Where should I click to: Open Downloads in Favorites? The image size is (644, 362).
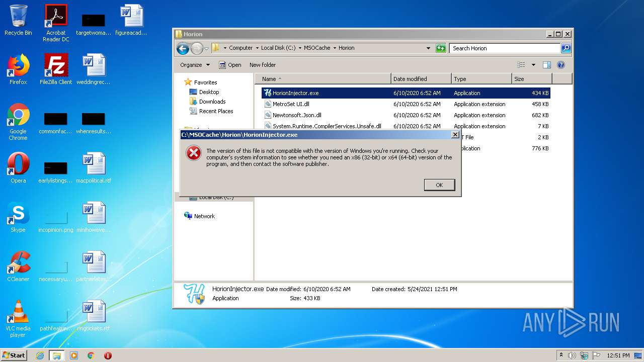pos(207,102)
